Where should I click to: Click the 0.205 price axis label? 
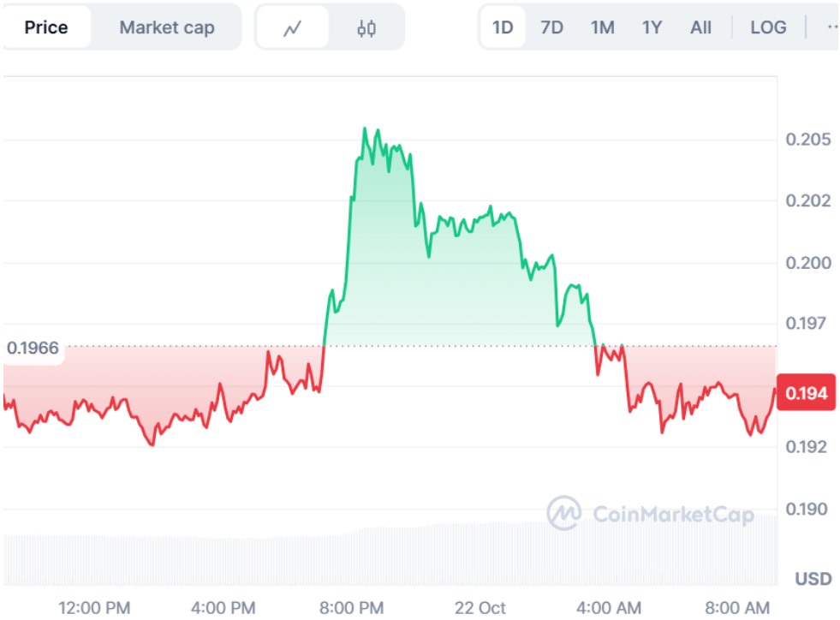(x=808, y=140)
